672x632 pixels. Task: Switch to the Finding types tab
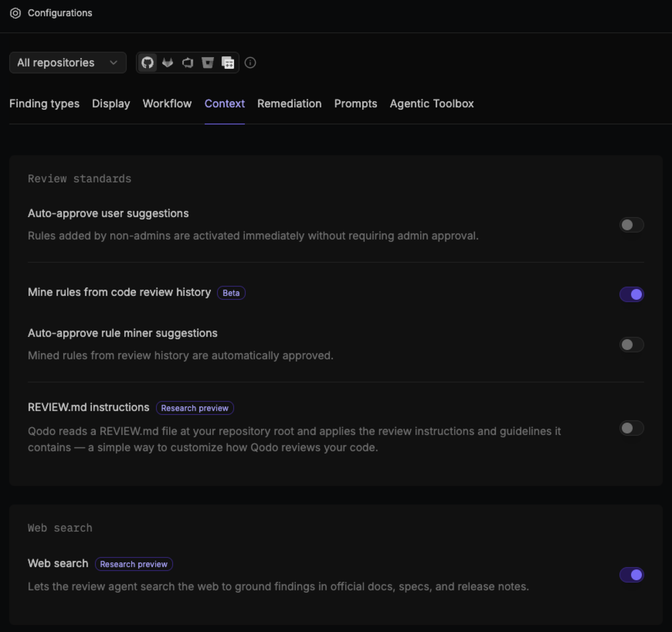44,104
